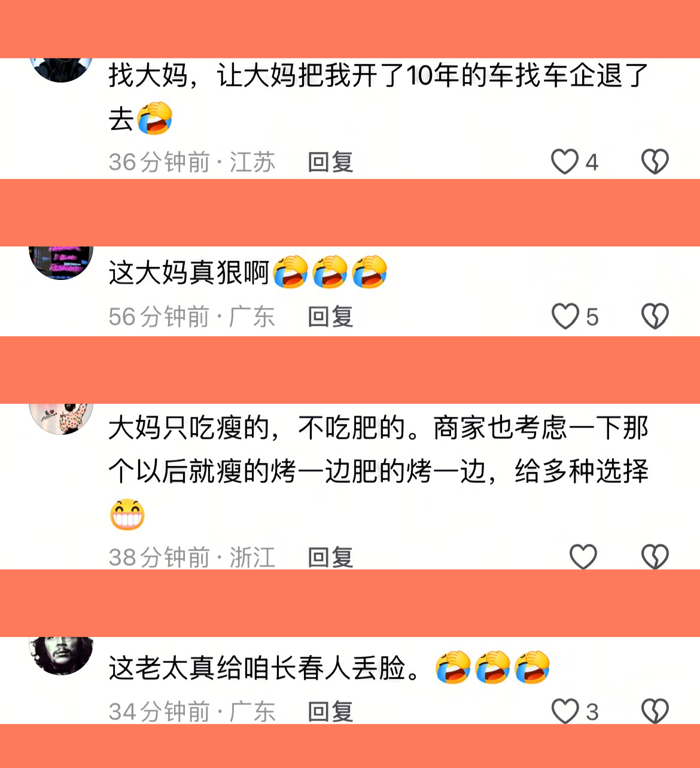Like the Jiangsu comment with 4 likes

pos(565,161)
